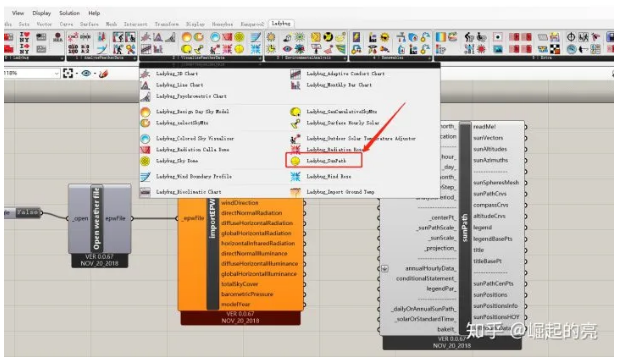Image resolution: width=619 pixels, height=360 pixels.
Task: Switch to the Ladybug ribbon tab
Action: tap(281, 24)
